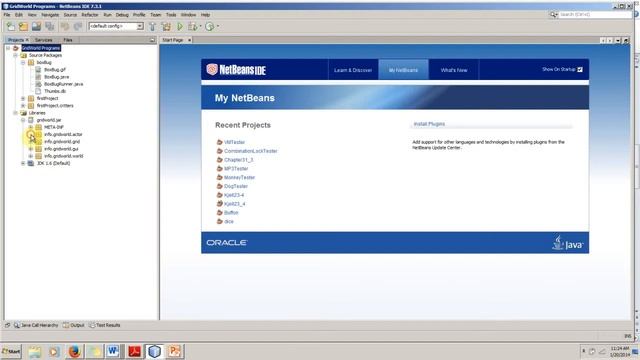Collapse the gridworld.jar library node

pyautogui.click(x=23, y=120)
